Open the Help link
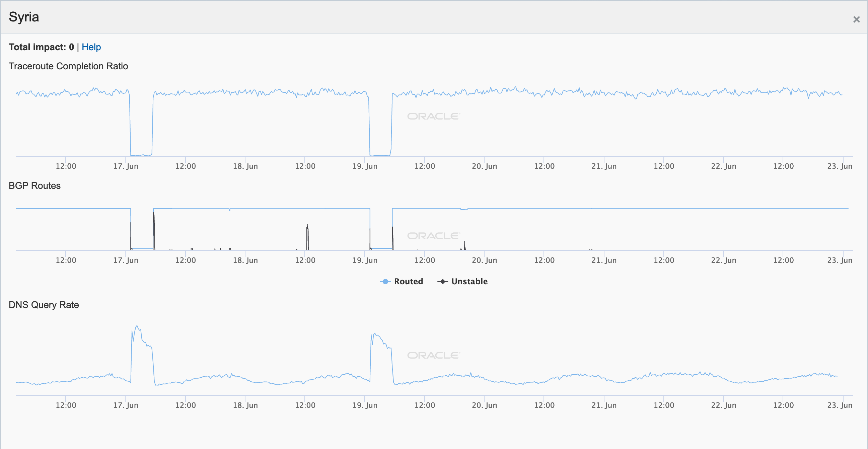868x449 pixels. pyautogui.click(x=91, y=47)
